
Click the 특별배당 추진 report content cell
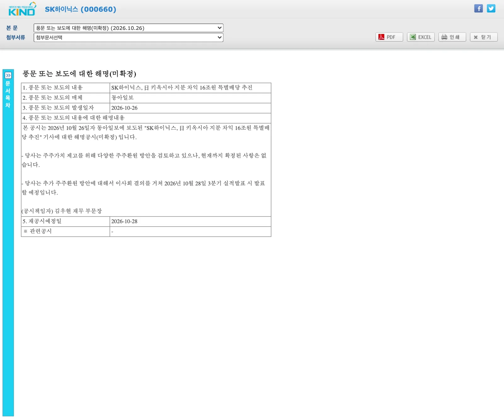(x=190, y=88)
